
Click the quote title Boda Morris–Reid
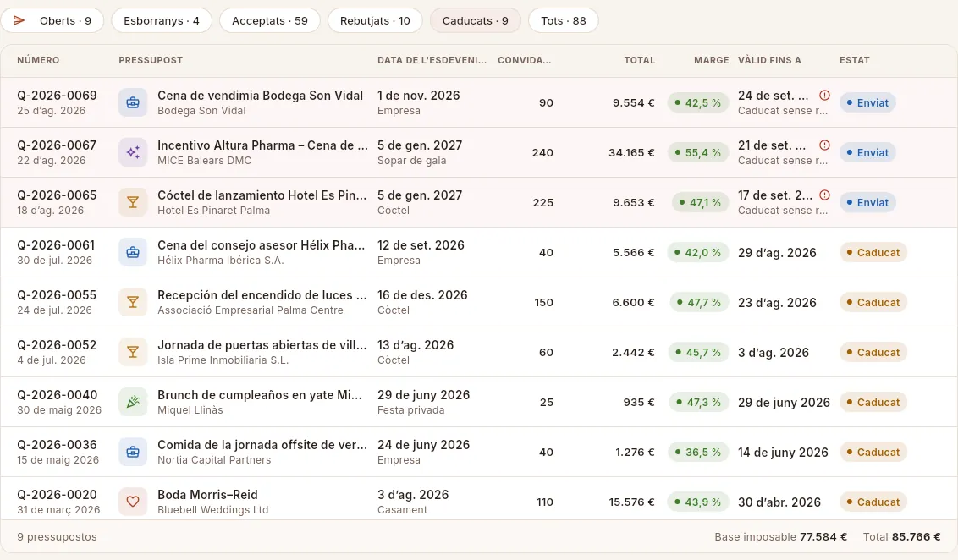(207, 495)
